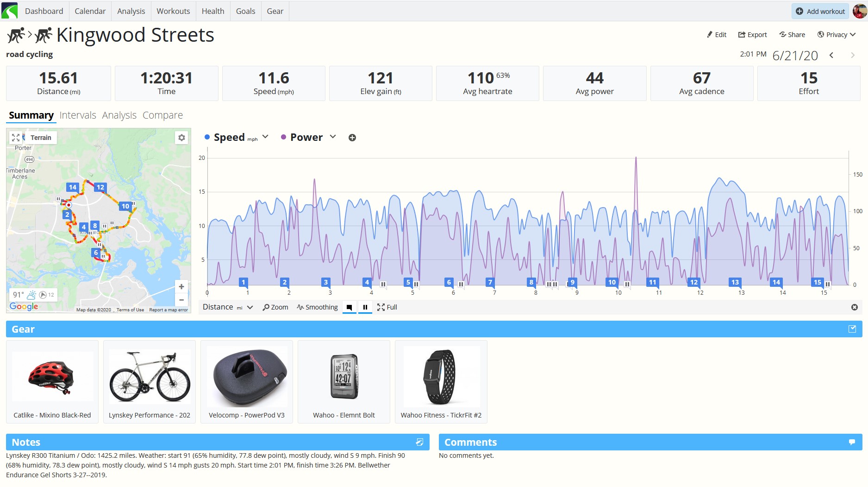This screenshot has height=487, width=868.
Task: Toggle pause markers display on chart
Action: [365, 307]
